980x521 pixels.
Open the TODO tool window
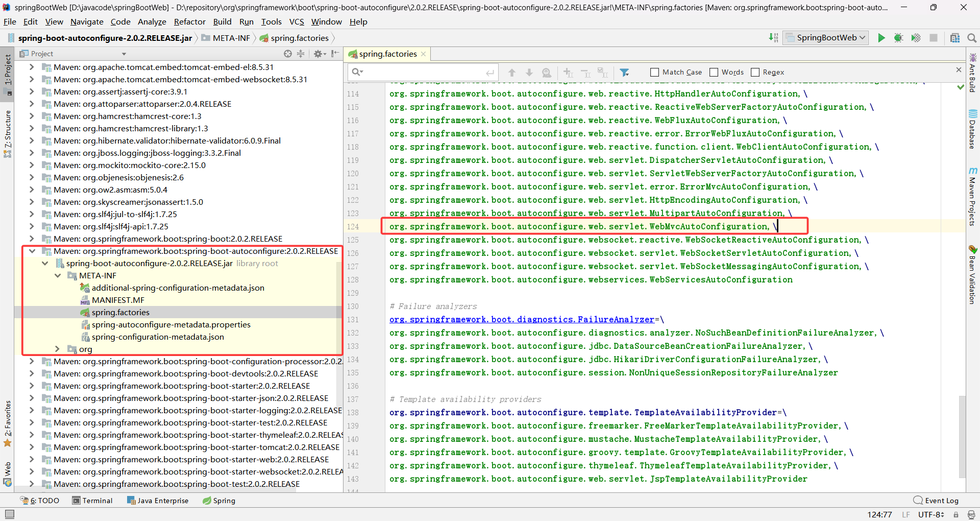click(40, 501)
